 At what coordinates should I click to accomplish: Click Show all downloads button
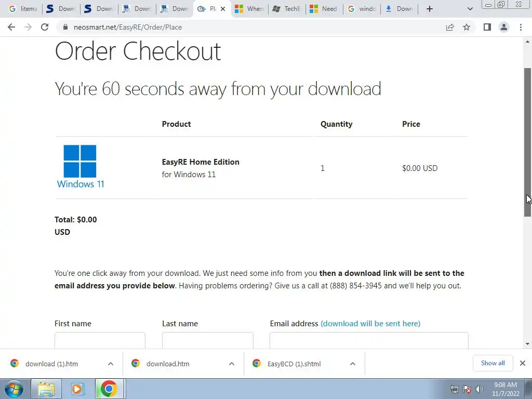(493, 363)
